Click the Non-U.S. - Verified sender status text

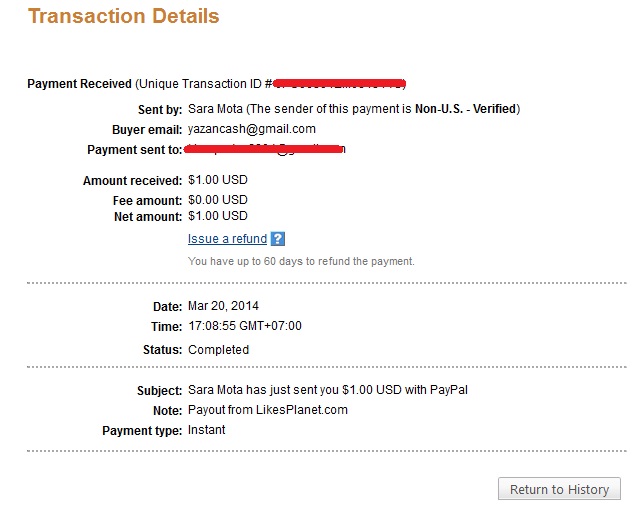coord(468,108)
